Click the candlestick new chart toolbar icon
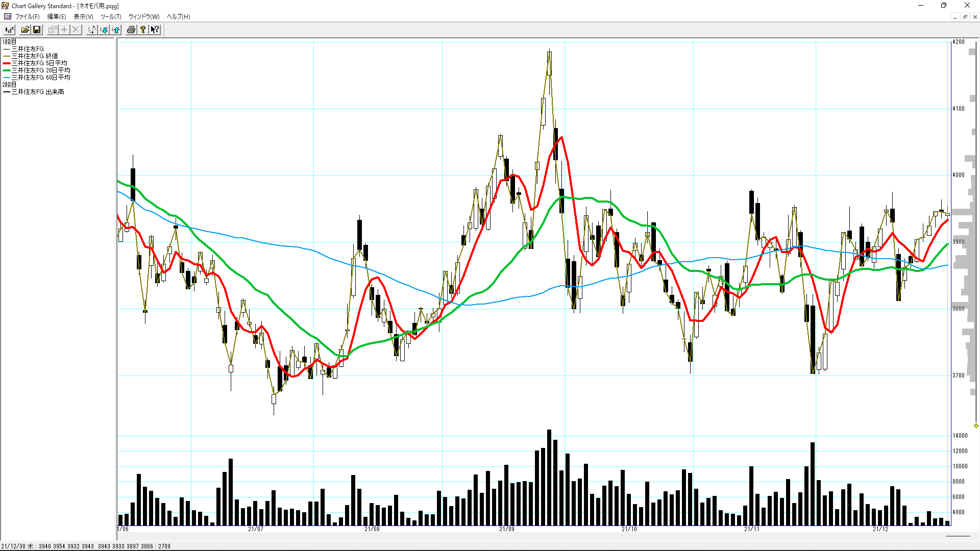The width and height of the screenshot is (980, 551). (x=9, y=30)
